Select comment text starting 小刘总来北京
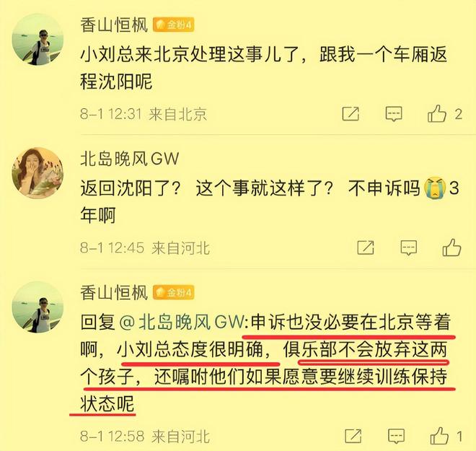Viewport: 476px width, 451px height. coord(263,68)
